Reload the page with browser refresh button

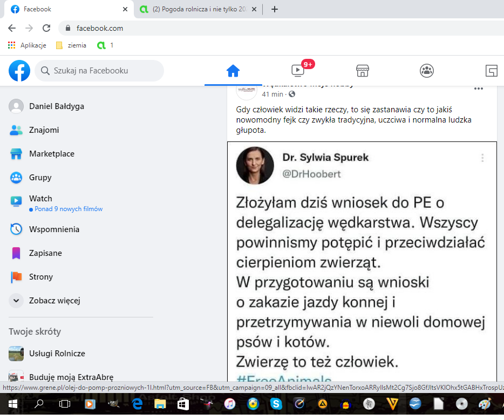pyautogui.click(x=46, y=28)
